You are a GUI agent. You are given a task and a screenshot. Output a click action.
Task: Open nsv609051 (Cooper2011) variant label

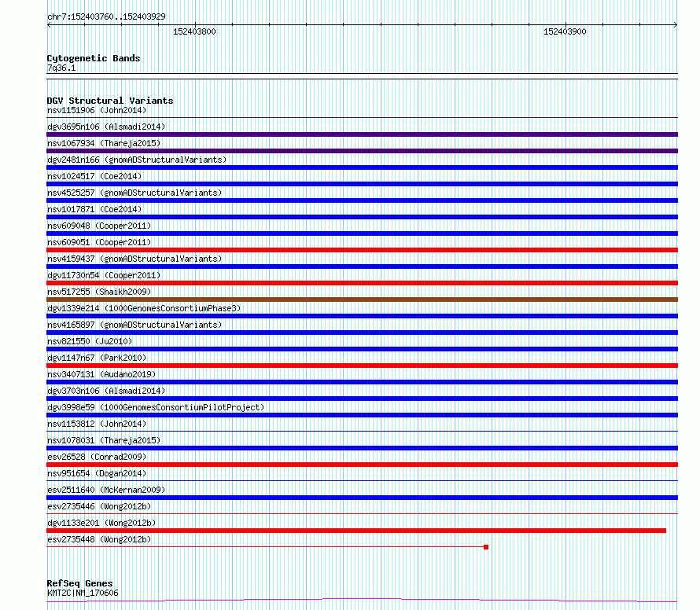[x=99, y=242]
